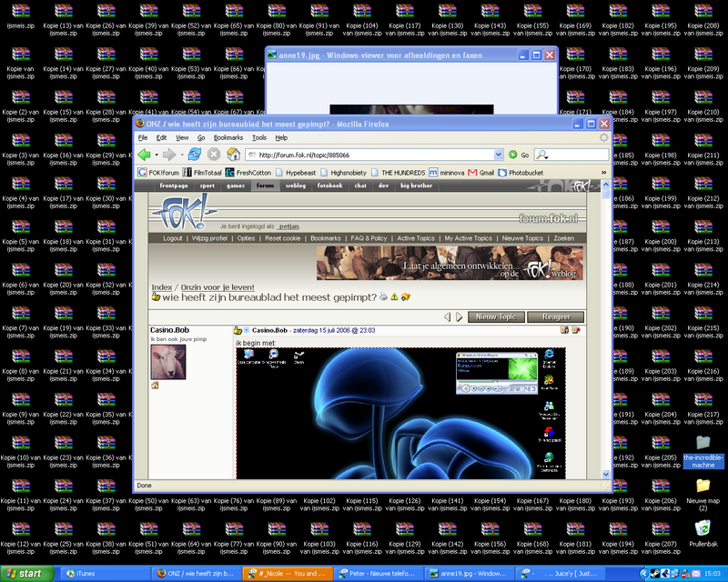Open the File menu in Firefox

click(x=143, y=138)
